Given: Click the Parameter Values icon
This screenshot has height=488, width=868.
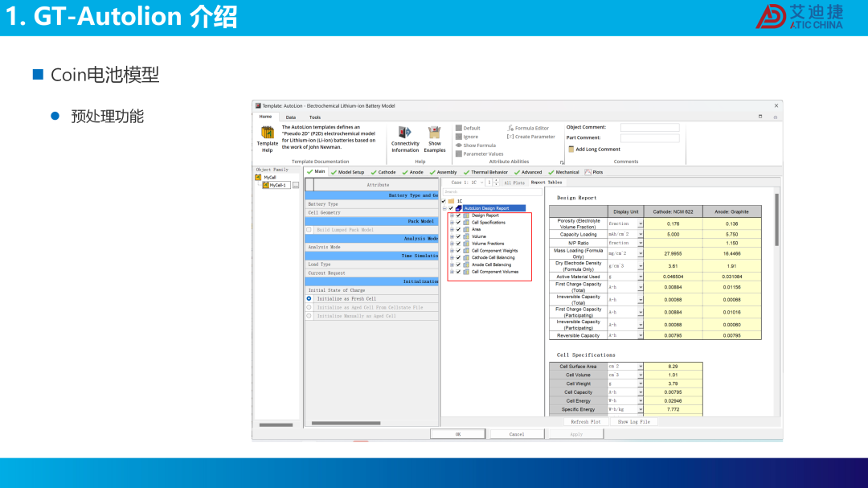Looking at the screenshot, I should 459,154.
